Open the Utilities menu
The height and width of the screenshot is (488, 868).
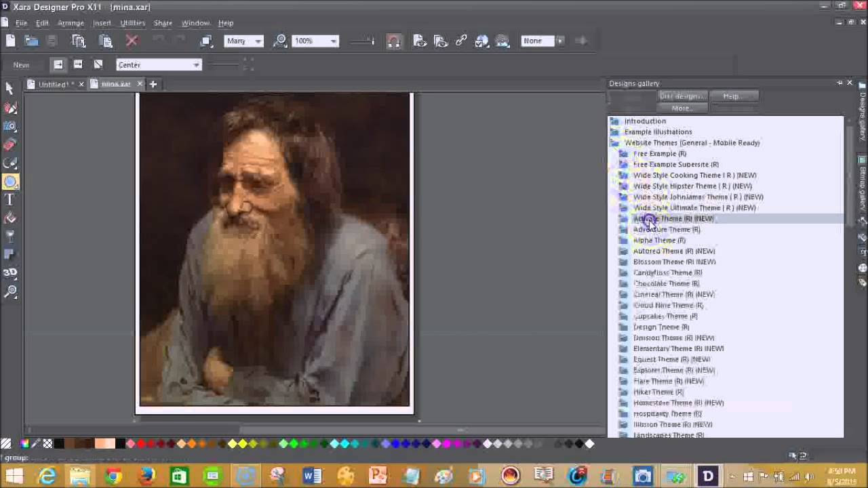click(x=132, y=23)
